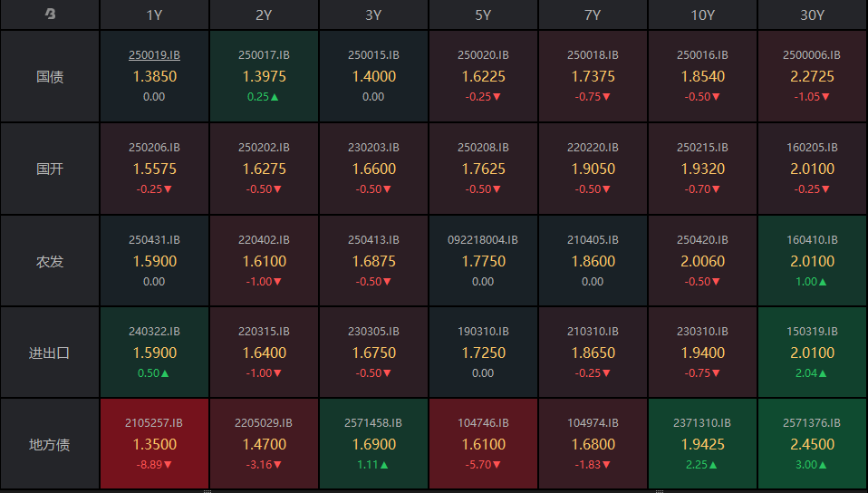Click the 1Y maturity column header
This screenshot has width=868, height=493.
(x=154, y=14)
